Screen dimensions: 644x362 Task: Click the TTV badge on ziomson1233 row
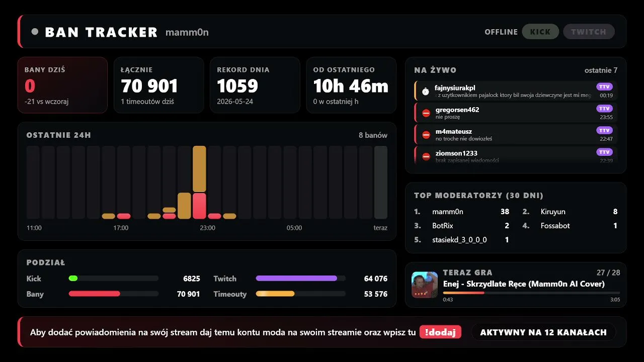(x=604, y=152)
